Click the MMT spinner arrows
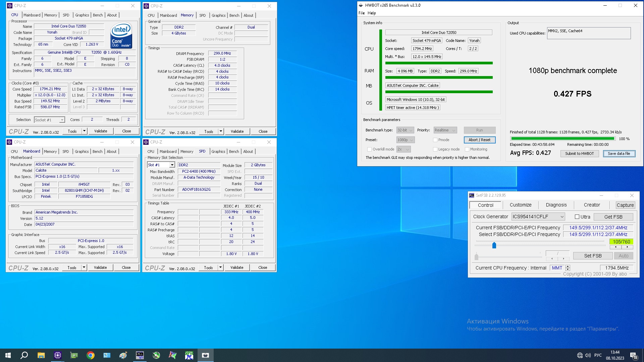The height and width of the screenshot is (362, 644). coord(568,268)
